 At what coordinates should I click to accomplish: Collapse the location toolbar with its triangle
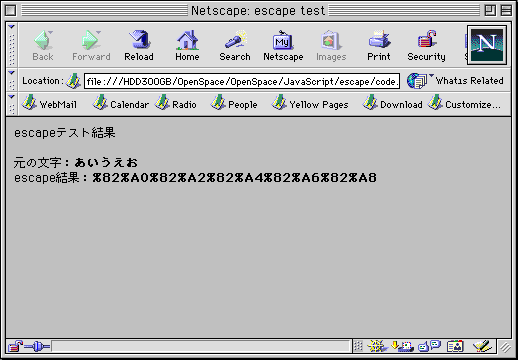click(x=12, y=73)
